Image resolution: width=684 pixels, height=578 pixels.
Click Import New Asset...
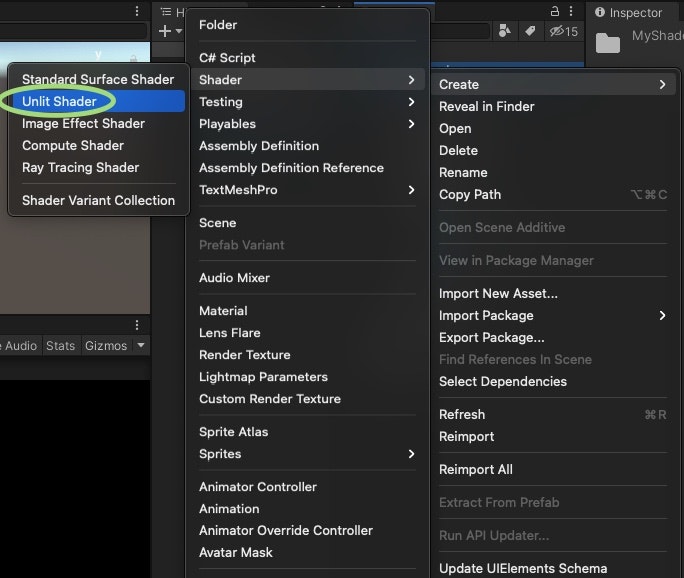click(554, 294)
